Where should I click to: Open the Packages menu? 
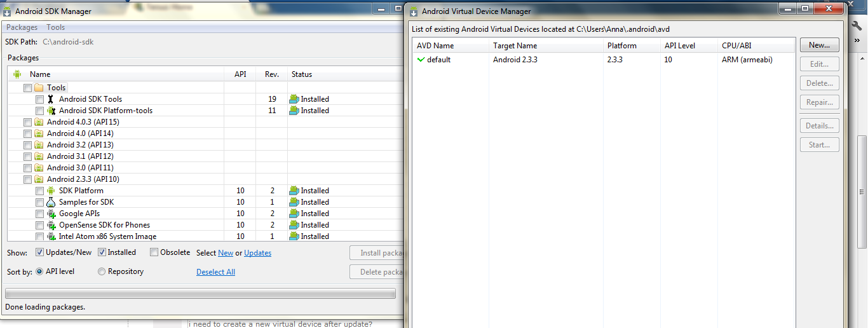coord(22,27)
